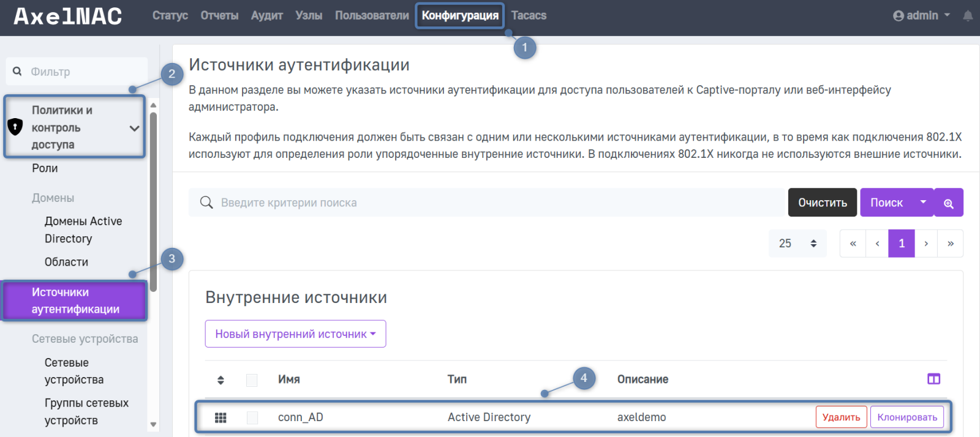Go to the first page of results
980x437 pixels.
[x=853, y=244]
